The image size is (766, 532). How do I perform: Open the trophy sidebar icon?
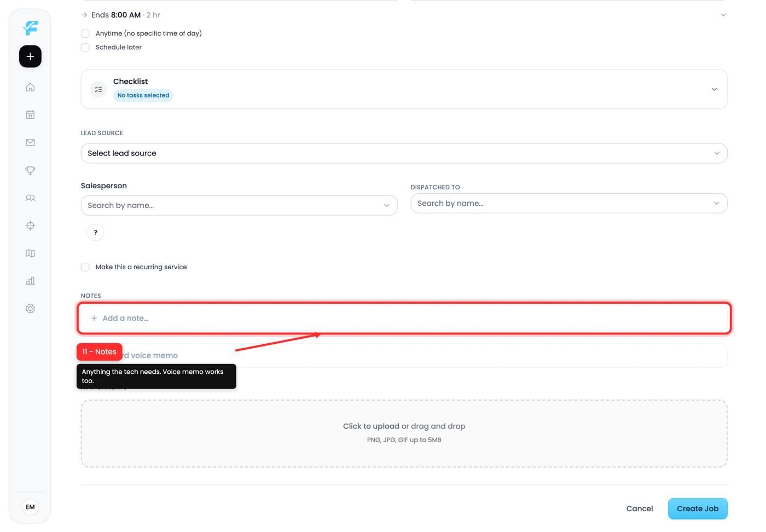click(x=30, y=170)
